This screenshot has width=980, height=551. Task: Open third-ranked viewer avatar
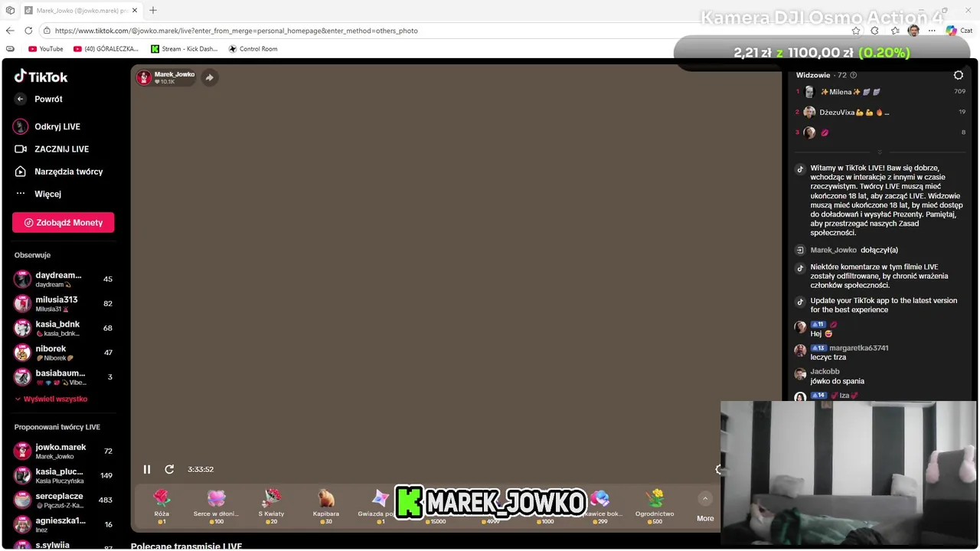pyautogui.click(x=809, y=132)
